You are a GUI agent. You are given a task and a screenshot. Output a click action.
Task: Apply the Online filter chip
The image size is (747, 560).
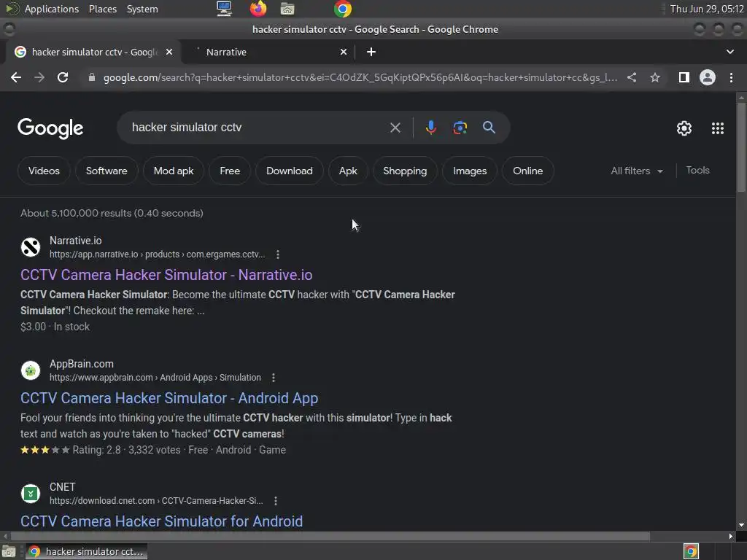click(x=527, y=171)
